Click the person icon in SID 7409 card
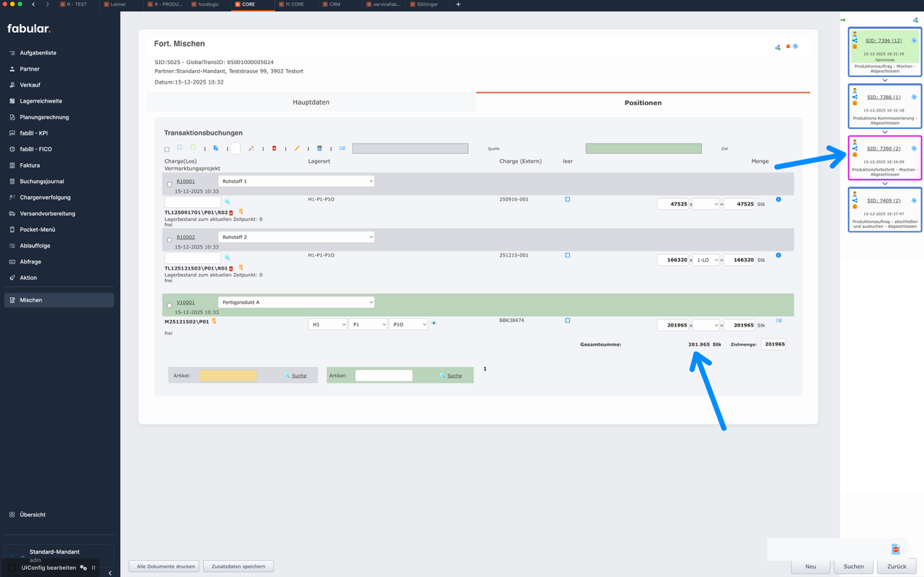Image resolution: width=924 pixels, height=577 pixels. pos(855,195)
